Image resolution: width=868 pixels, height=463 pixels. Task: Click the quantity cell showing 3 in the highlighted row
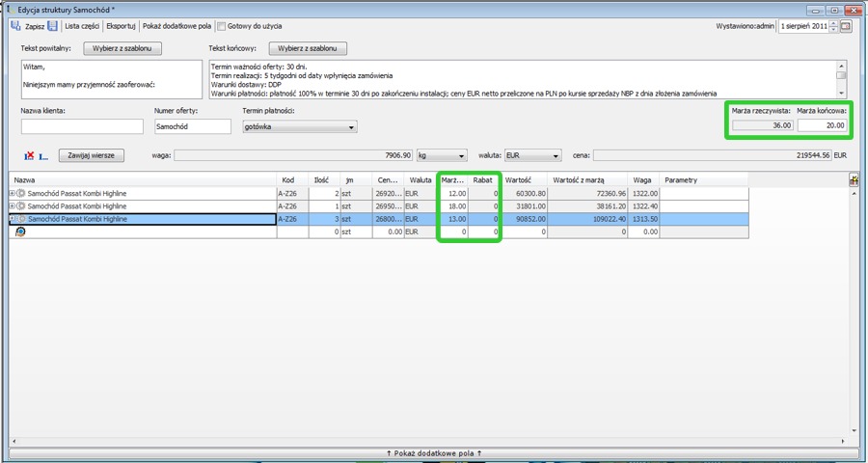pos(324,219)
